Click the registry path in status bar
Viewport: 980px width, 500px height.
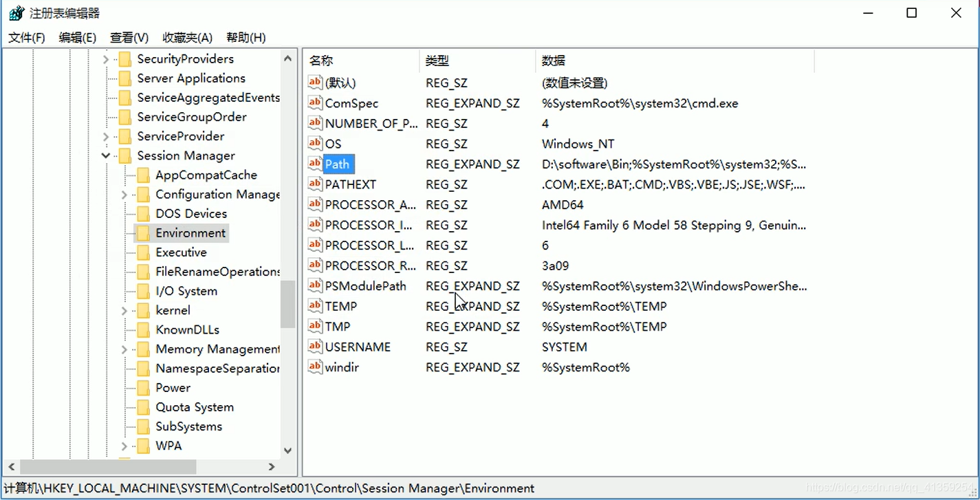click(269, 488)
